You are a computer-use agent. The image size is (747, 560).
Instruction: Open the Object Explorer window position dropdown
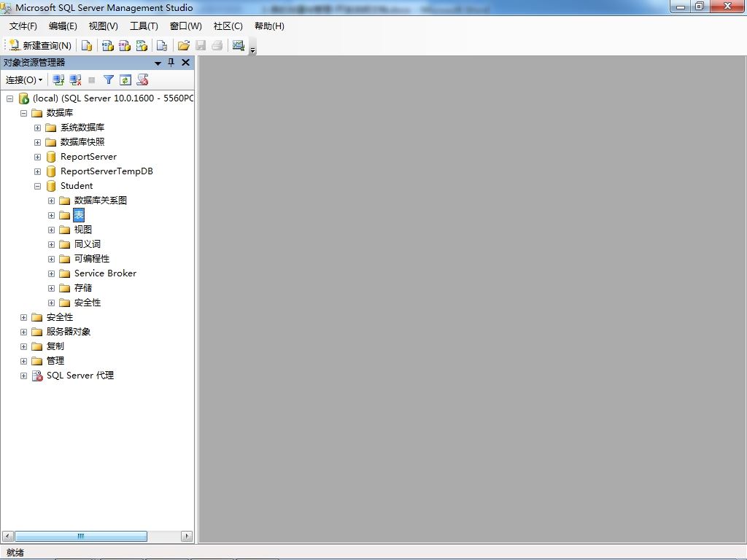coord(158,63)
